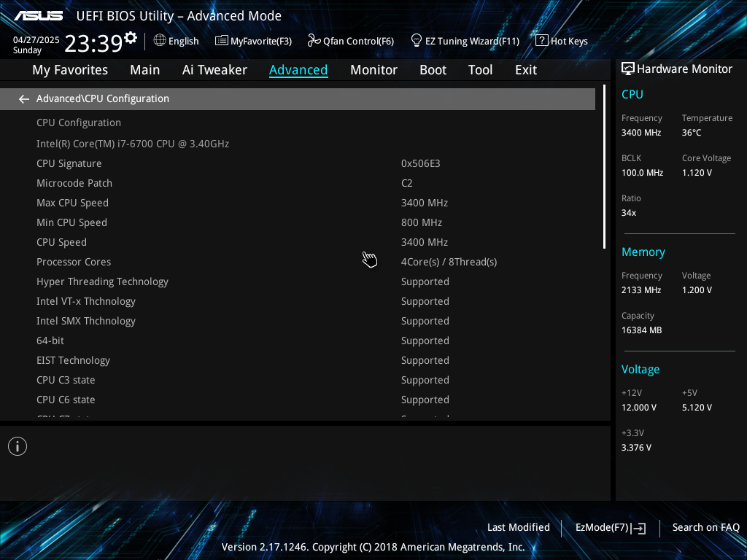The width and height of the screenshot is (747, 560).
Task: Click the back arrow to leave CPU Configuration
Action: point(24,99)
